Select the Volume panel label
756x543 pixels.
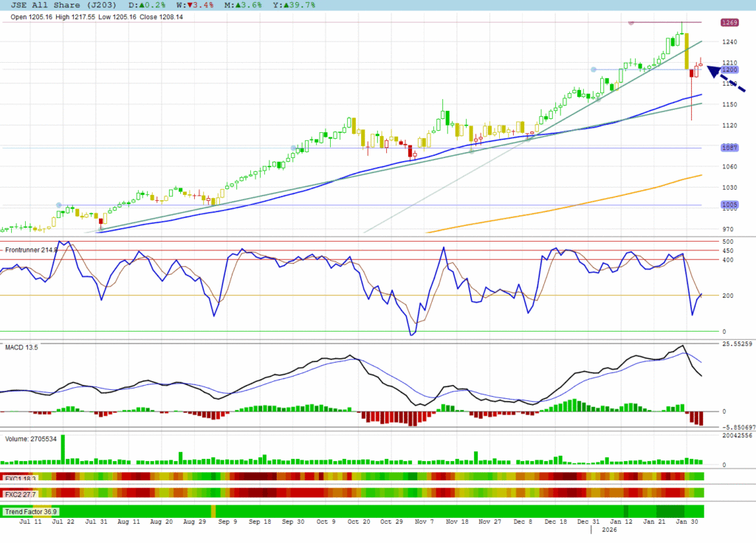click(x=32, y=439)
